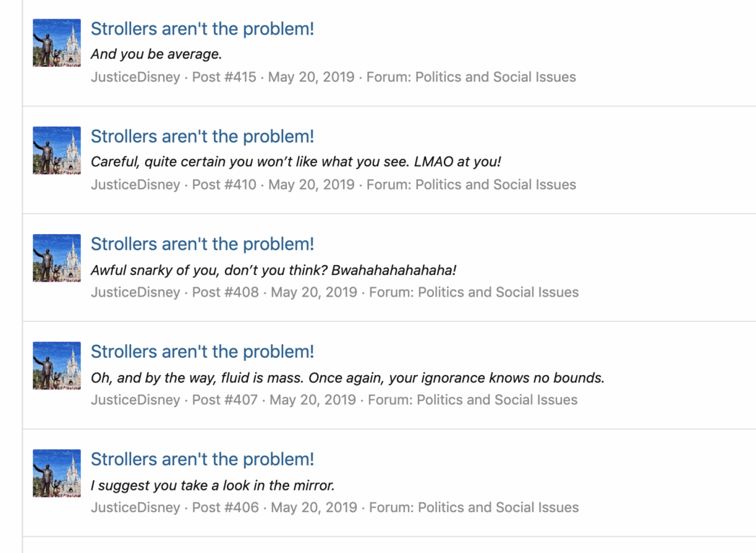Click JusticeDisney username on Post #408
Viewport: 756px width, 553px height.
tap(135, 292)
